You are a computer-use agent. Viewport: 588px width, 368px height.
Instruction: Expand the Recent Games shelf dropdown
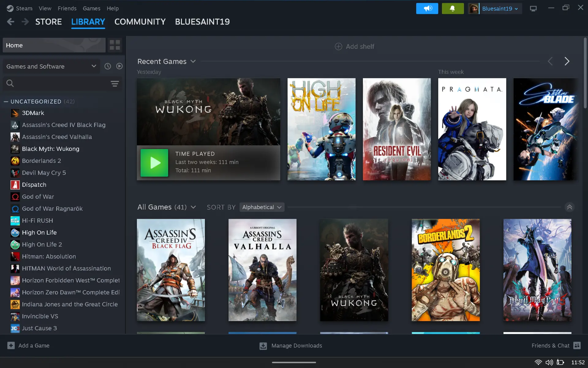[193, 61]
